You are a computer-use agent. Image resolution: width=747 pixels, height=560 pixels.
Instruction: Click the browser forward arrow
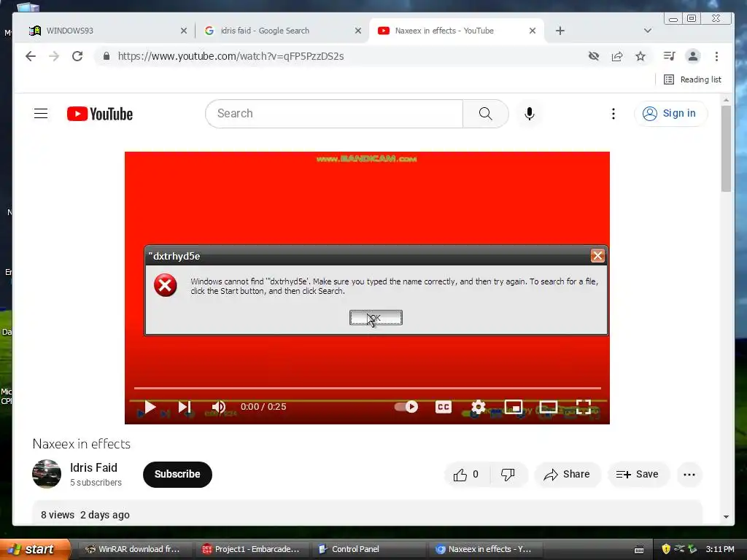54,56
